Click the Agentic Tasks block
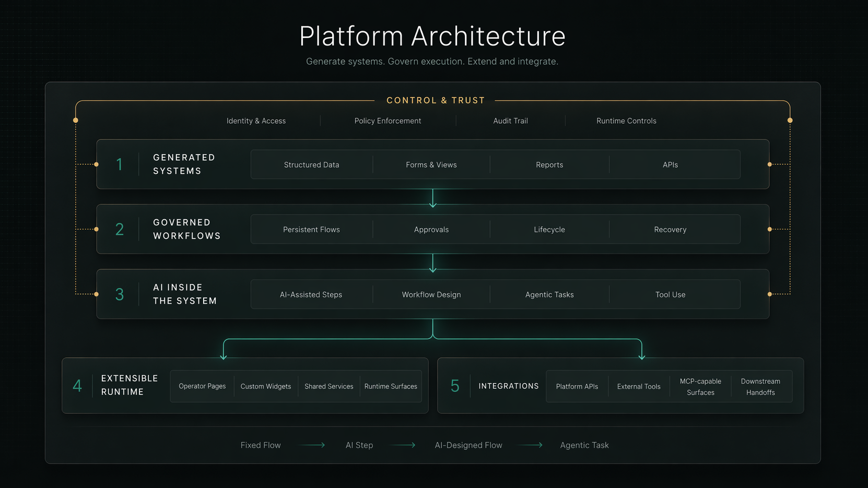 (x=549, y=294)
